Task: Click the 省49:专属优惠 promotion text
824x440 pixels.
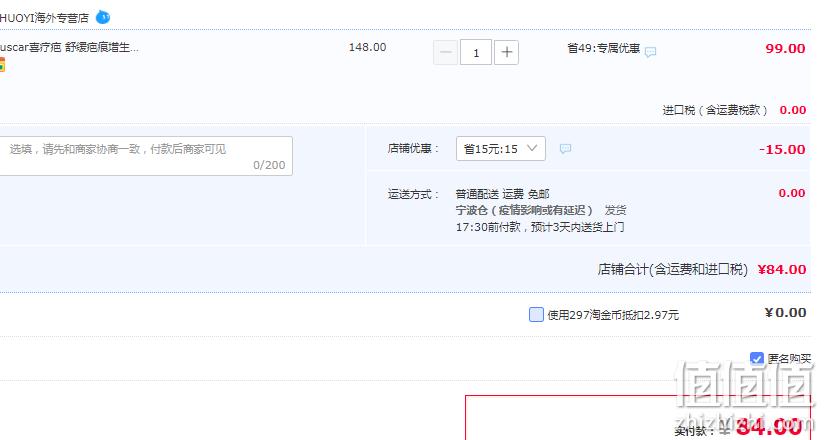Action: click(604, 48)
